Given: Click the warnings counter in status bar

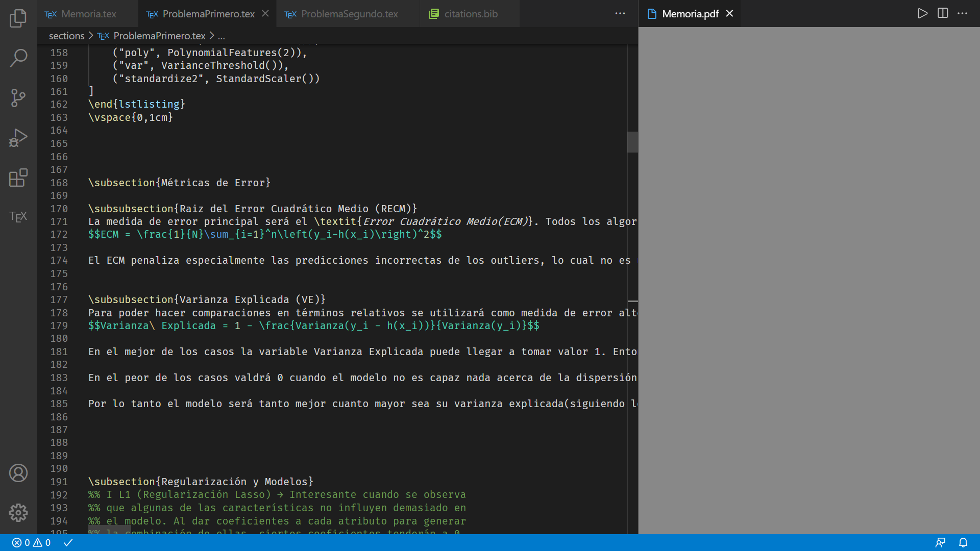Looking at the screenshot, I should 41,542.
